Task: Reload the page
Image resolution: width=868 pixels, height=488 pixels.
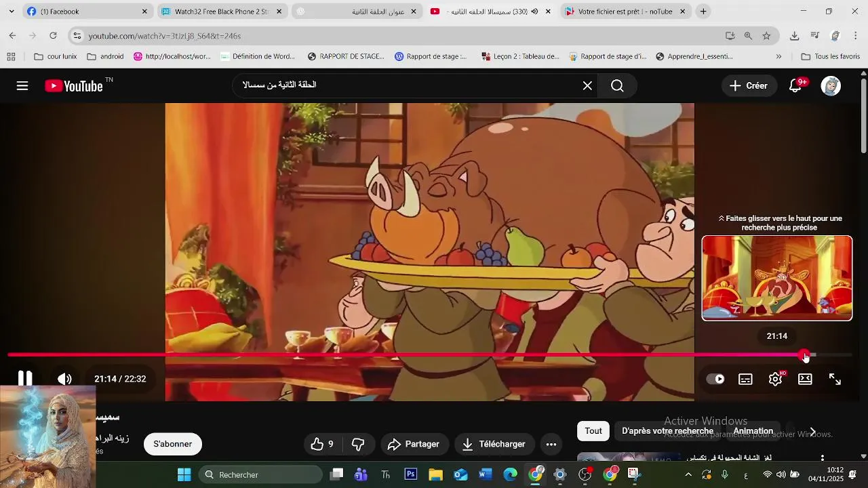Action: [x=53, y=36]
